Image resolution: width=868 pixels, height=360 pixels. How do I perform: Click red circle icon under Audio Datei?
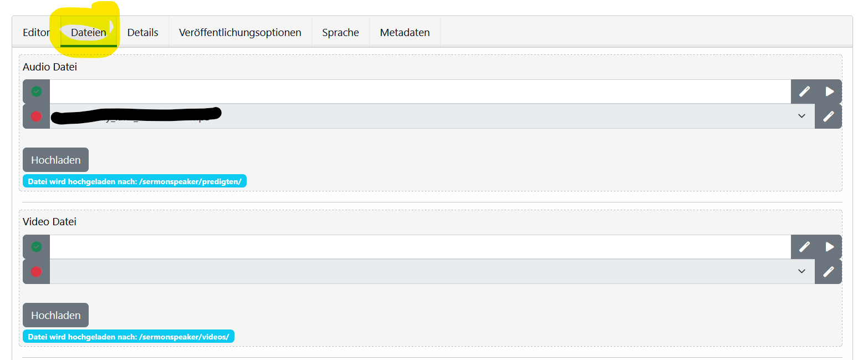click(37, 116)
